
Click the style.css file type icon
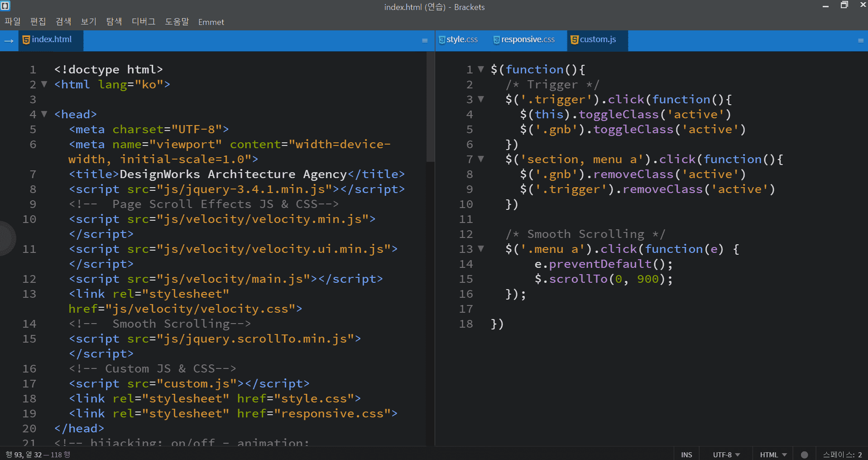click(x=442, y=40)
